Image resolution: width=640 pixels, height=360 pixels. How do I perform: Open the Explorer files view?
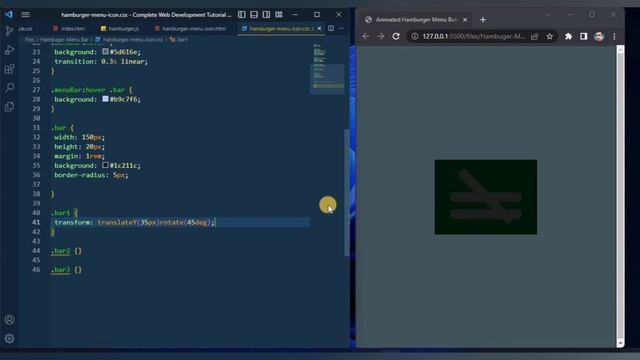click(x=9, y=107)
